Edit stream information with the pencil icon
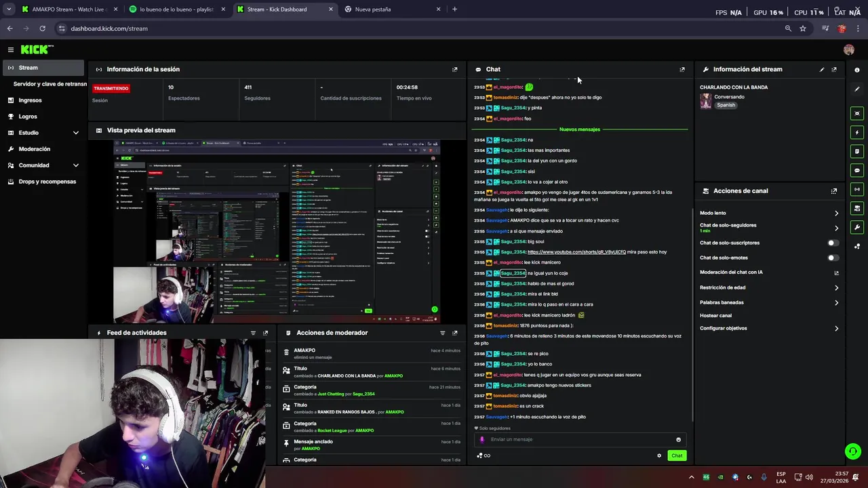 (822, 69)
